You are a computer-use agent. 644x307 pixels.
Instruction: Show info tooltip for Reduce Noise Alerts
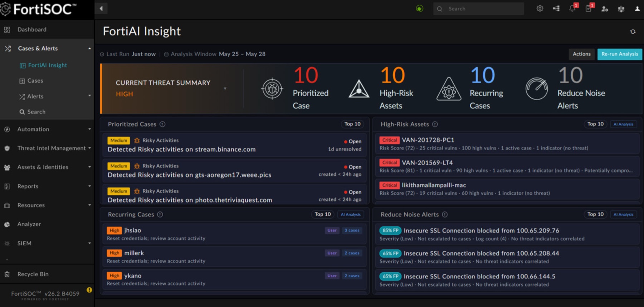[445, 214]
